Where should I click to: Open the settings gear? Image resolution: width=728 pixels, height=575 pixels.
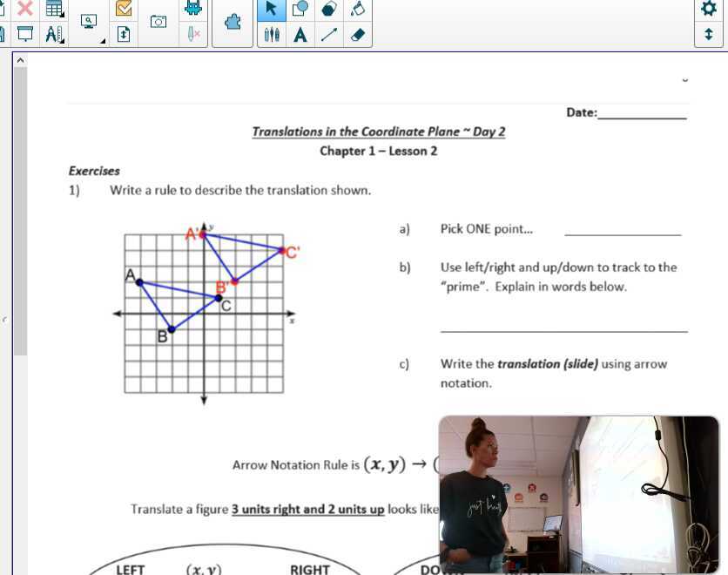pyautogui.click(x=709, y=10)
